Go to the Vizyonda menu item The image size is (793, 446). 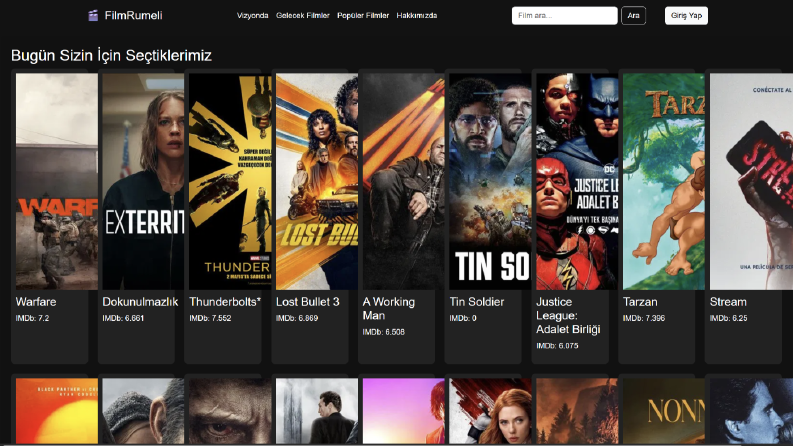click(252, 16)
